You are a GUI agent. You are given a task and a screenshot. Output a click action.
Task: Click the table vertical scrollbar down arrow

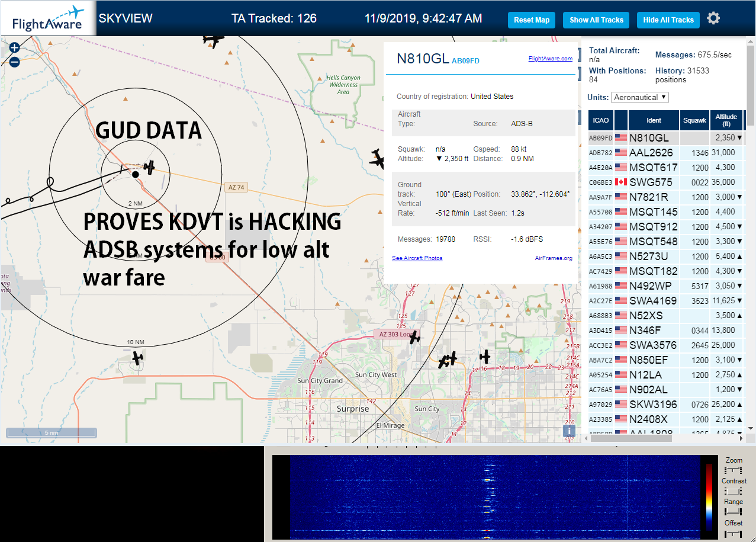(751, 428)
